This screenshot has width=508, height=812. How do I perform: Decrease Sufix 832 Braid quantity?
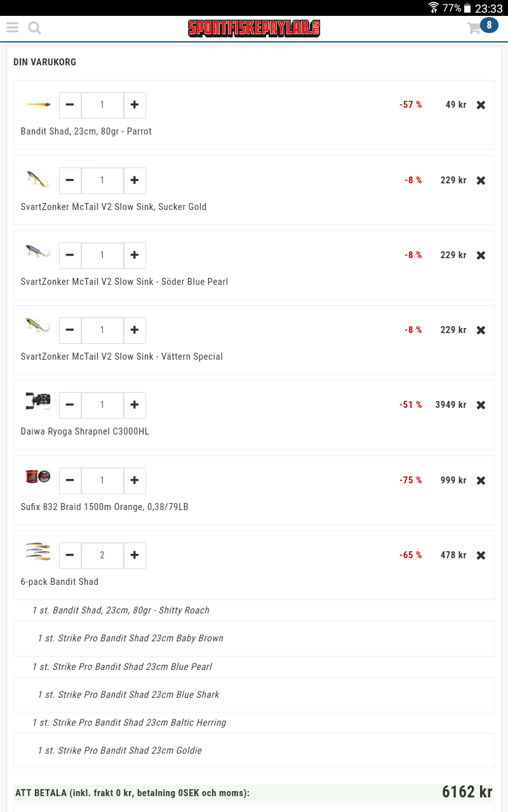pyautogui.click(x=70, y=481)
